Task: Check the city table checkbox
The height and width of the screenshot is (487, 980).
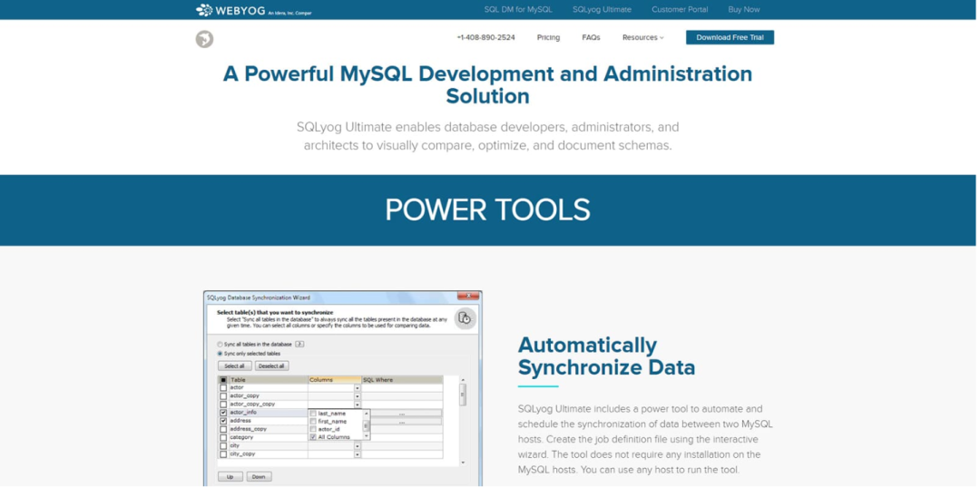Action: [224, 446]
